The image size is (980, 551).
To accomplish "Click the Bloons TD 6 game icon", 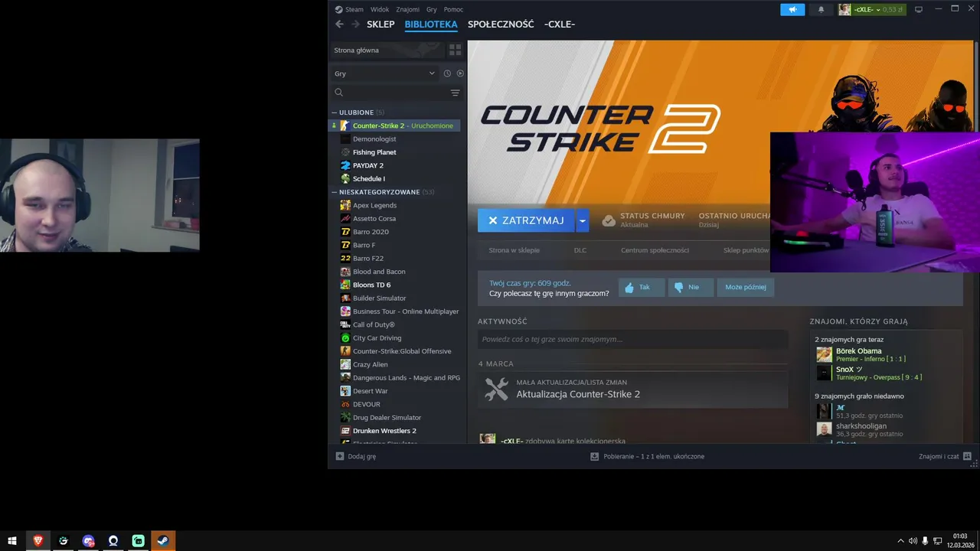I will coord(345,285).
